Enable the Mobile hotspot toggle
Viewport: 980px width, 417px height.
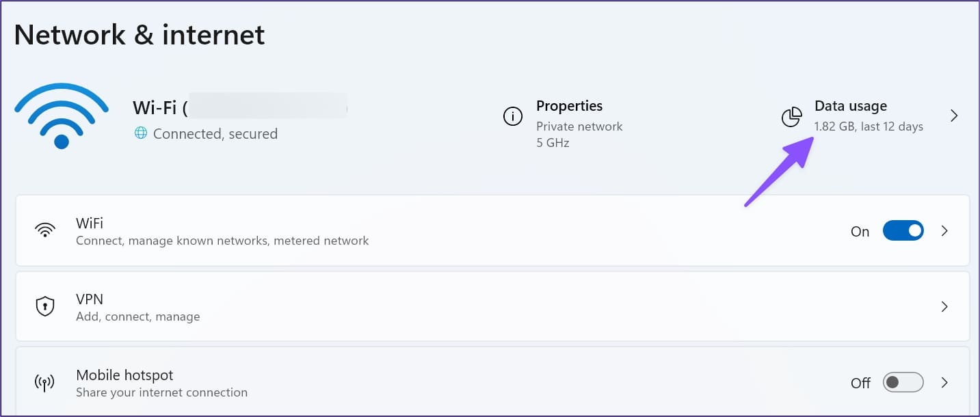(x=903, y=382)
